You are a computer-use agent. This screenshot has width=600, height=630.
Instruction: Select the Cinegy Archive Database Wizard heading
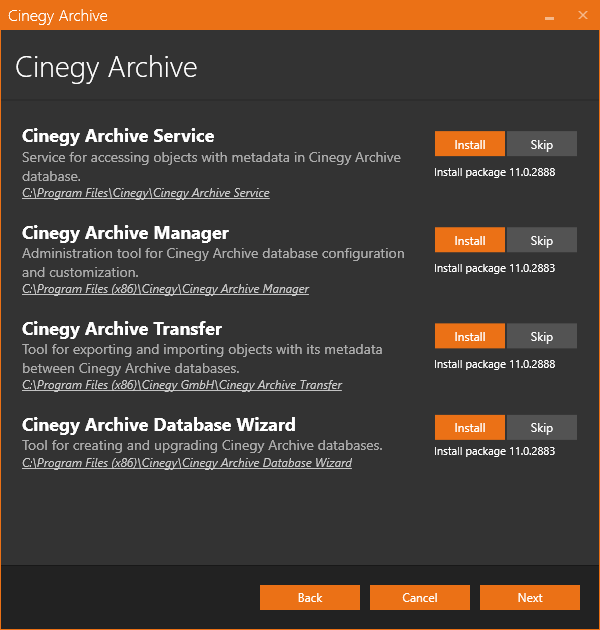pyautogui.click(x=159, y=425)
